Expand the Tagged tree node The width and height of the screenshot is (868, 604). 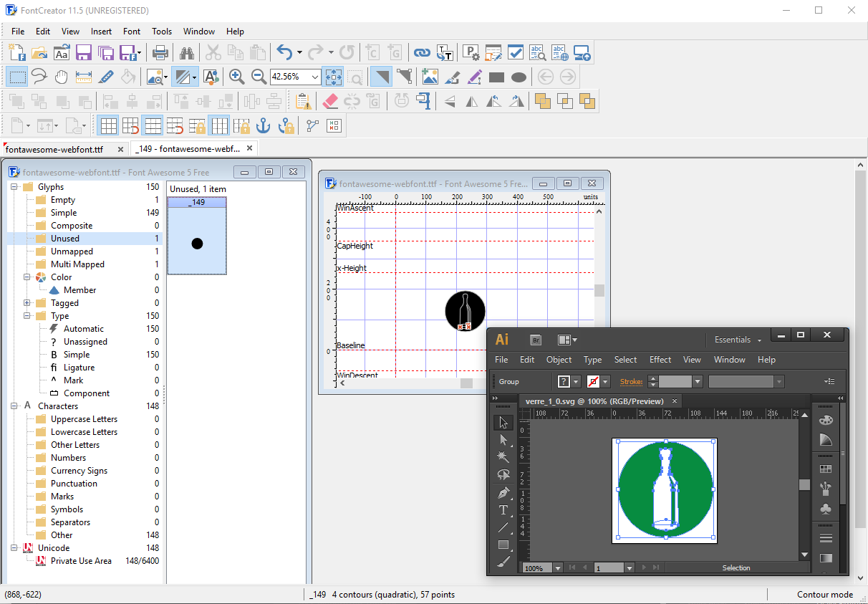pyautogui.click(x=27, y=303)
